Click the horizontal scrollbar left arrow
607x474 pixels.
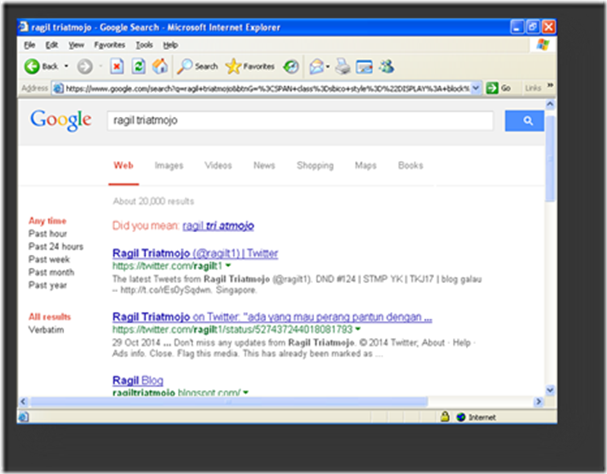point(24,402)
